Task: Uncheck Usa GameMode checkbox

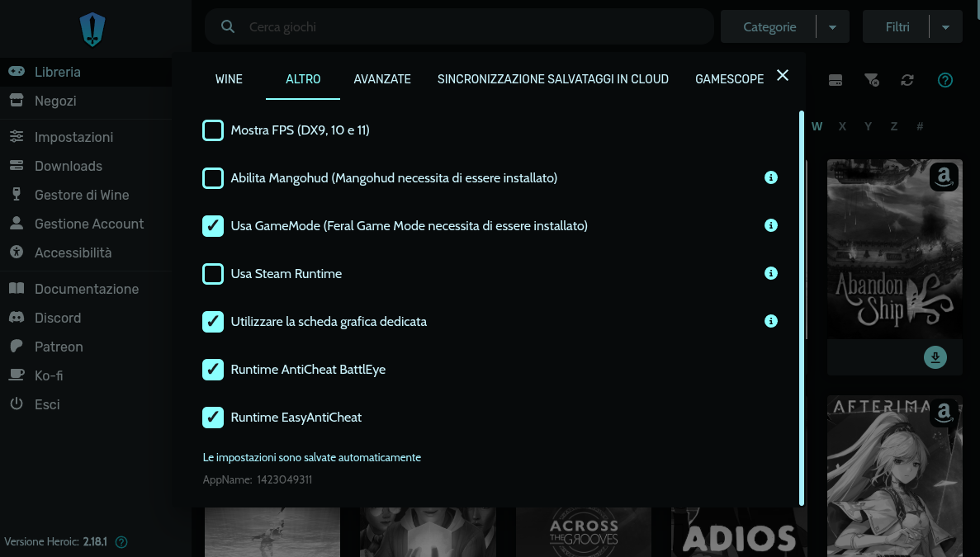Action: [x=213, y=225]
